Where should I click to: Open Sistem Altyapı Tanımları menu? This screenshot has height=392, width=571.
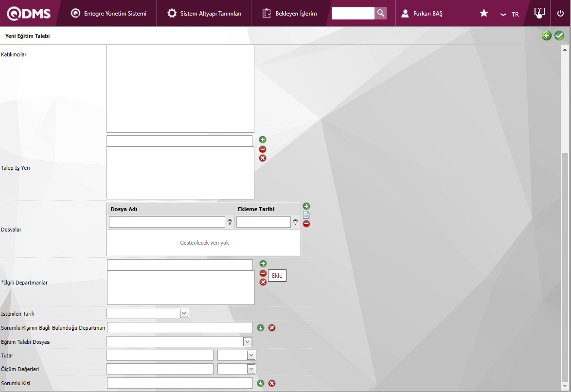(x=204, y=14)
